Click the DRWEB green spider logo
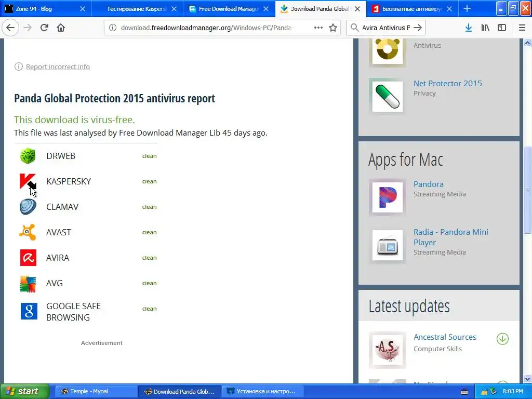Viewport: 532px width, 399px height. [28, 156]
